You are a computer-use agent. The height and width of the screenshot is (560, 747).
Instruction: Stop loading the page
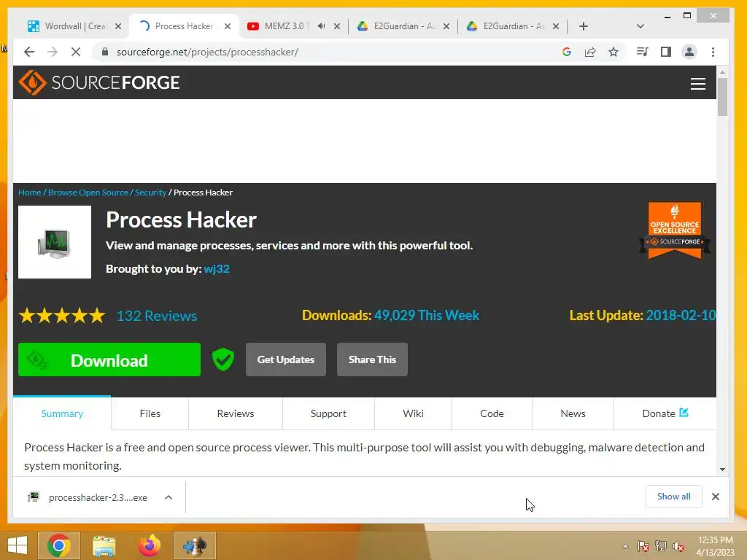pyautogui.click(x=76, y=52)
